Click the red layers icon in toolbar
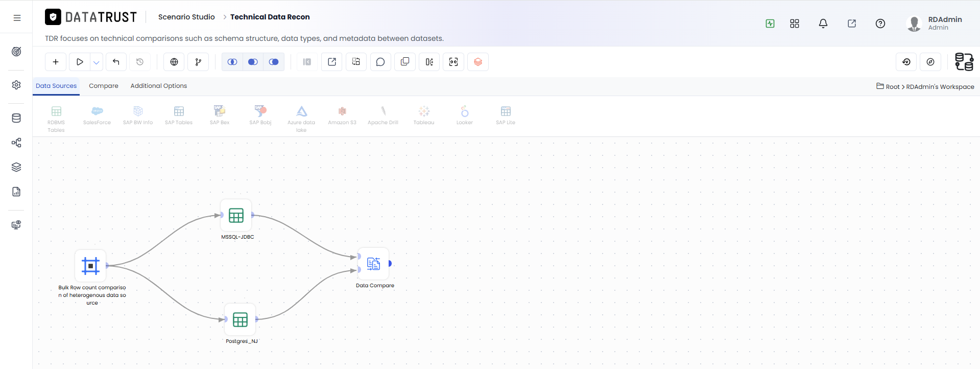This screenshot has height=369, width=980. [x=478, y=62]
